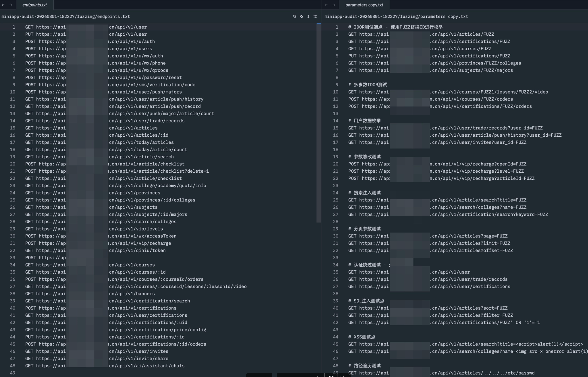The width and height of the screenshot is (588, 377).
Task: Click the "/api/v1/ai/assistant/chats" line
Action: (105, 366)
